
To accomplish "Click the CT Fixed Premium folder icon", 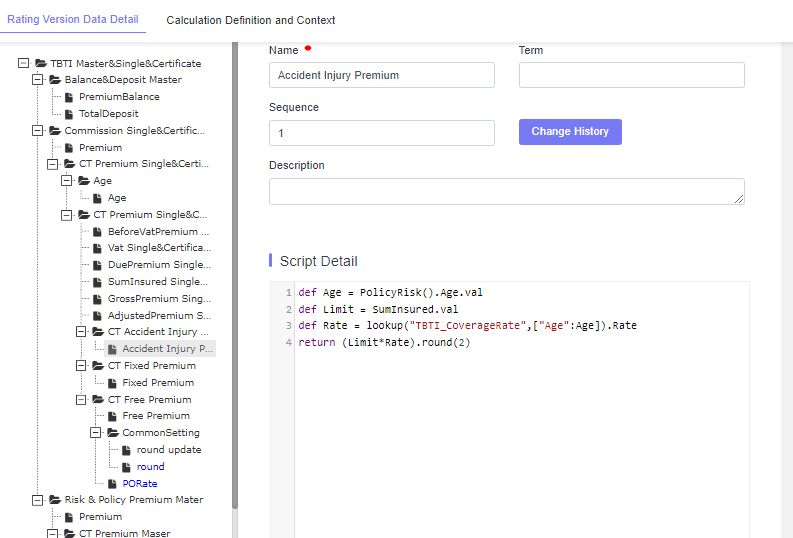I will pyautogui.click(x=99, y=366).
